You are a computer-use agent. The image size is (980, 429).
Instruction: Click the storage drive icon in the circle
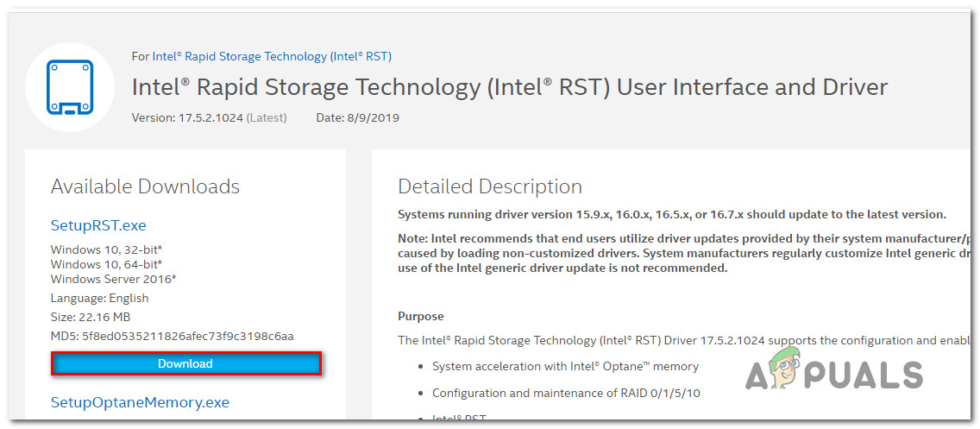point(66,85)
